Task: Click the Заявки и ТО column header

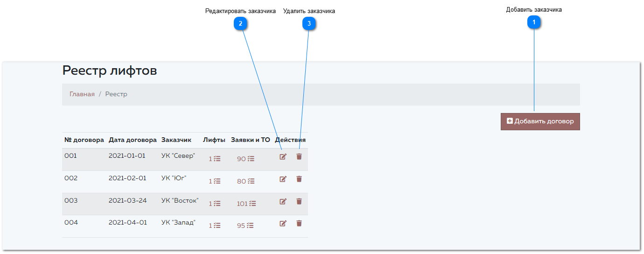Action: tap(251, 140)
